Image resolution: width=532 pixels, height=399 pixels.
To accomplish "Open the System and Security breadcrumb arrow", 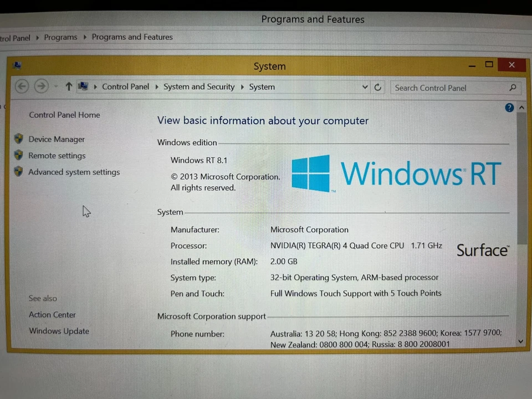I will click(242, 86).
